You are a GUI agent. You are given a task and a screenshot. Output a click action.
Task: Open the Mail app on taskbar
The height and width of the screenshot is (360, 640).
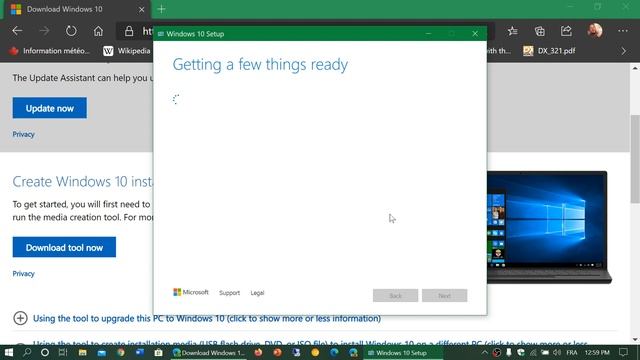click(102, 353)
